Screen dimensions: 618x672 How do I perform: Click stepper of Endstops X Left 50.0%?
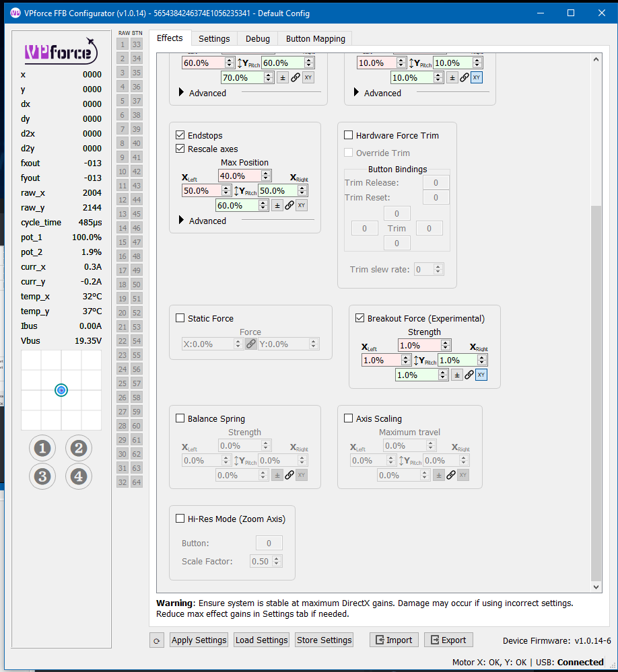226,190
